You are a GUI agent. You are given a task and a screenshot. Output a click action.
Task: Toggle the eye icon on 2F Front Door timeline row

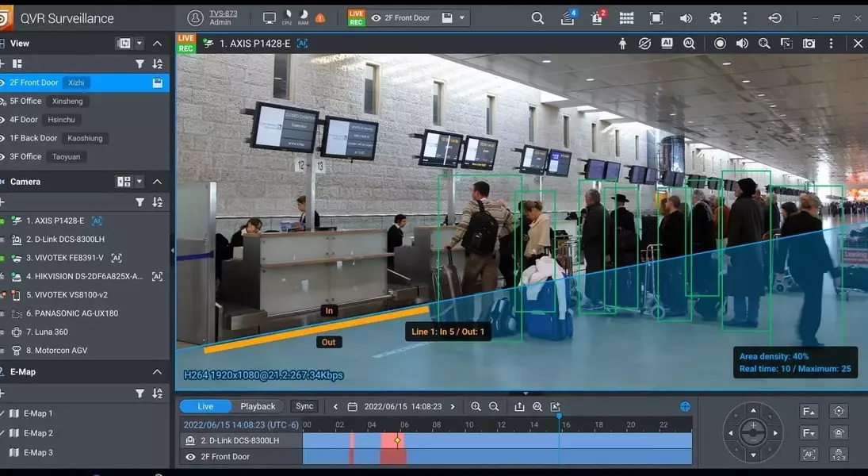[x=190, y=457]
